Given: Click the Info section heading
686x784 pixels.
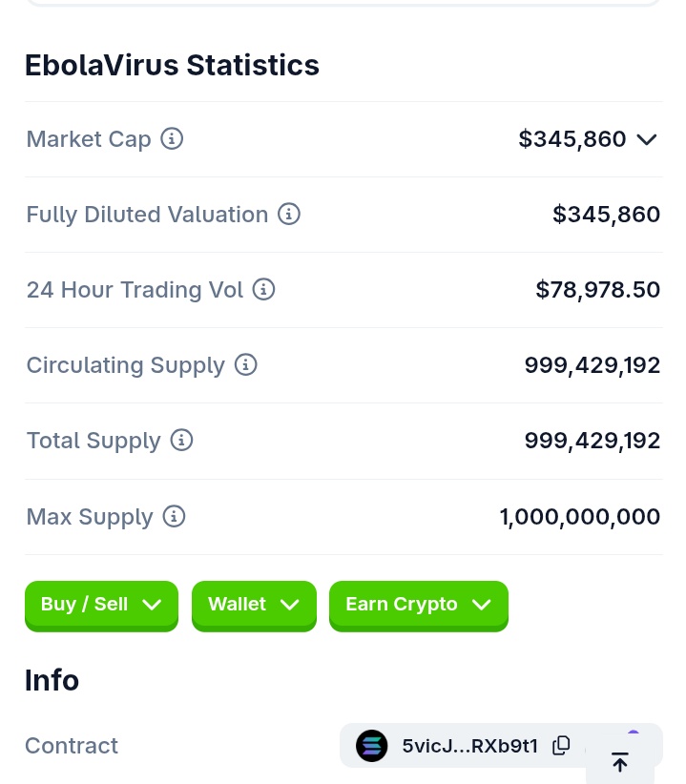Looking at the screenshot, I should tap(52, 680).
